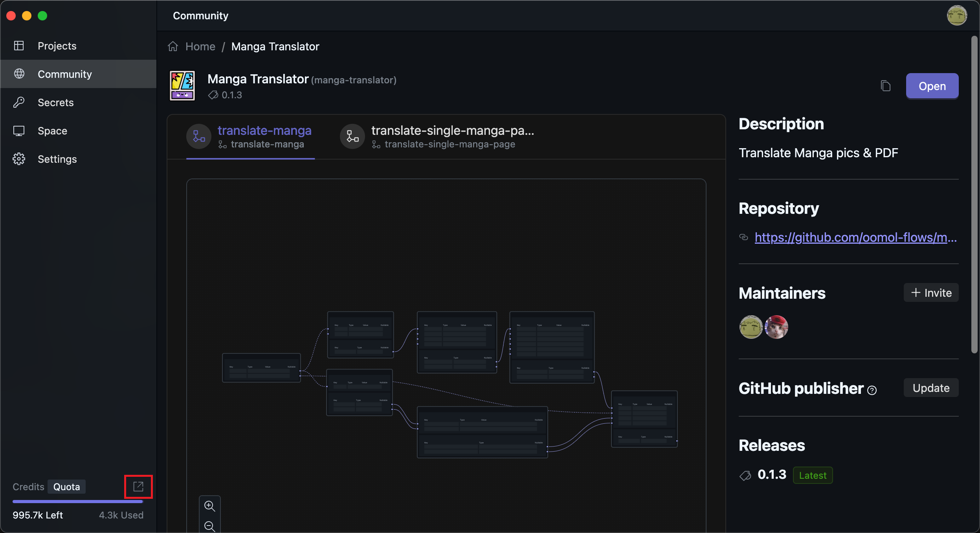Image resolution: width=980 pixels, height=533 pixels.
Task: Click the zoom in magnifier icon
Action: pos(210,506)
